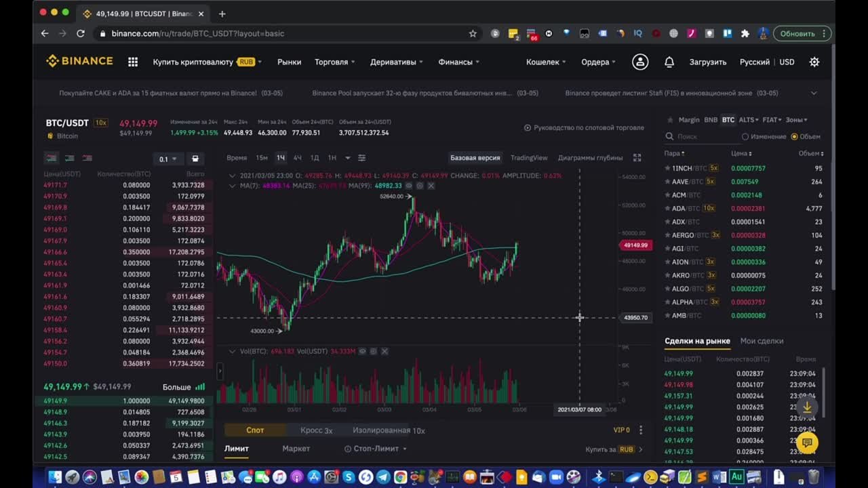Image resolution: width=868 pixels, height=488 pixels.
Task: Open the ALTS markets dropdown
Action: [x=749, y=120]
